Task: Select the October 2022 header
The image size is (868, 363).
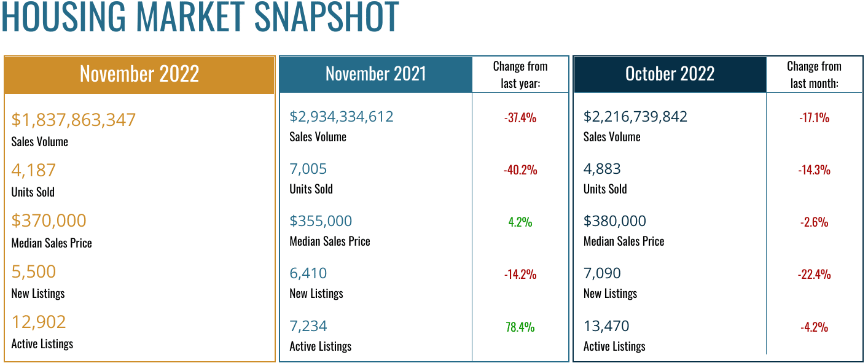Action: (670, 74)
